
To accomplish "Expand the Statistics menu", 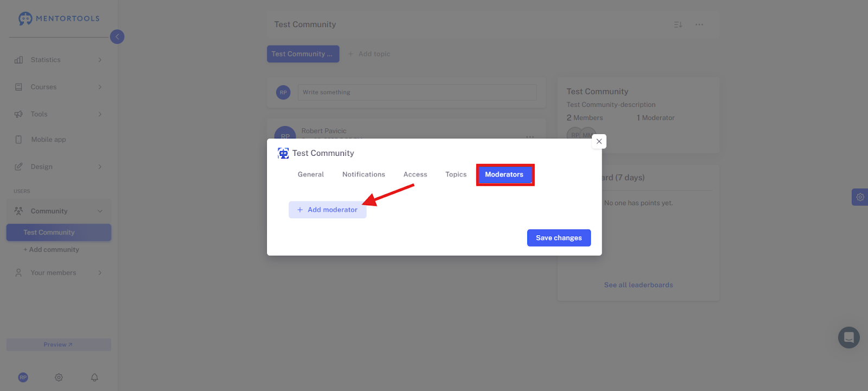I will click(59, 60).
